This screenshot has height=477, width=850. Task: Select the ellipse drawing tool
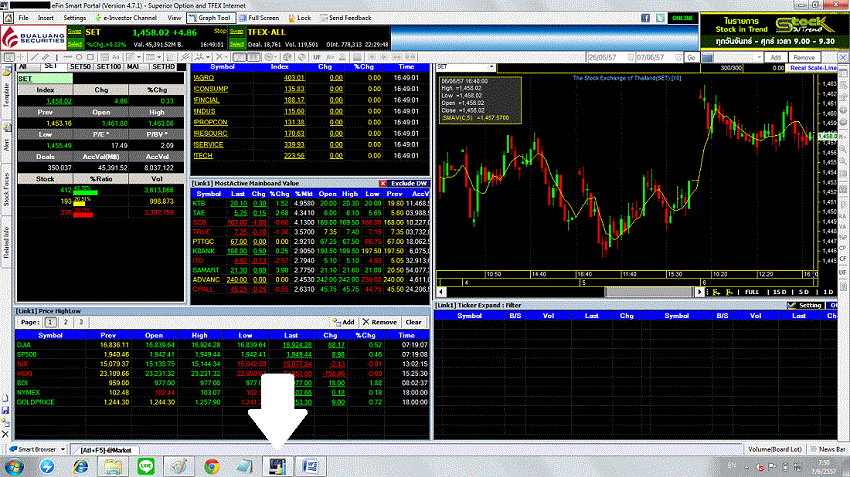79,57
